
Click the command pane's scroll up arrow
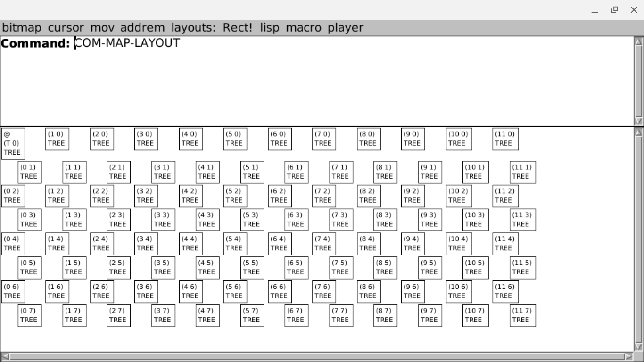coord(639,41)
